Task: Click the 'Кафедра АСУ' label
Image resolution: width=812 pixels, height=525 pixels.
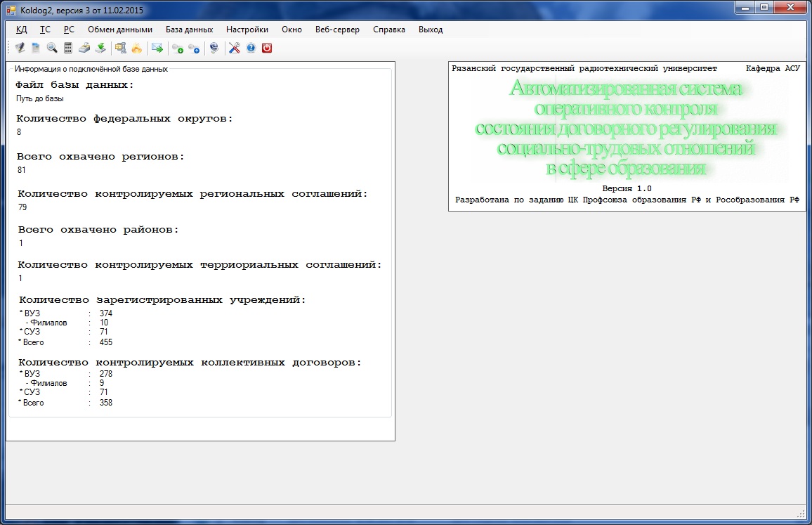Action: [773, 68]
